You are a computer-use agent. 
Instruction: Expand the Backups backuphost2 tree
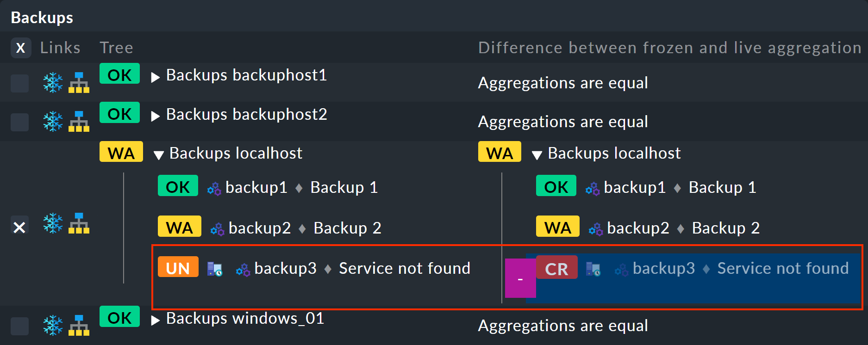coord(156,116)
